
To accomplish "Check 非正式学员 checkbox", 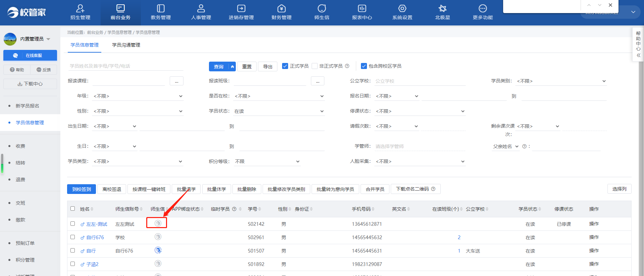I will click(315, 66).
